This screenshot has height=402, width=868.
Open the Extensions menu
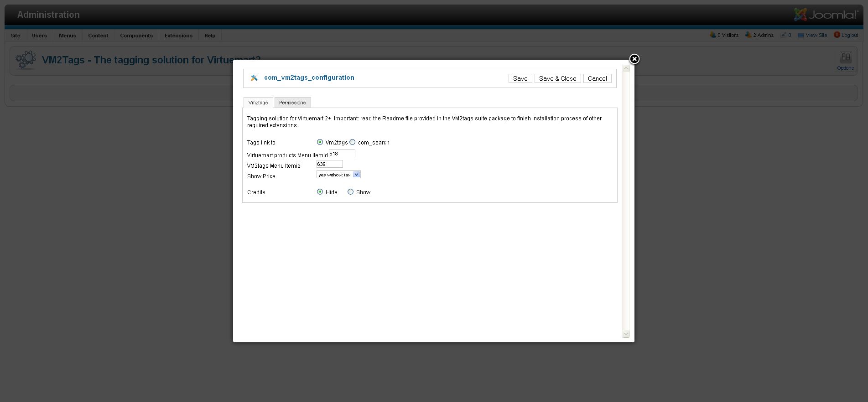[178, 36]
